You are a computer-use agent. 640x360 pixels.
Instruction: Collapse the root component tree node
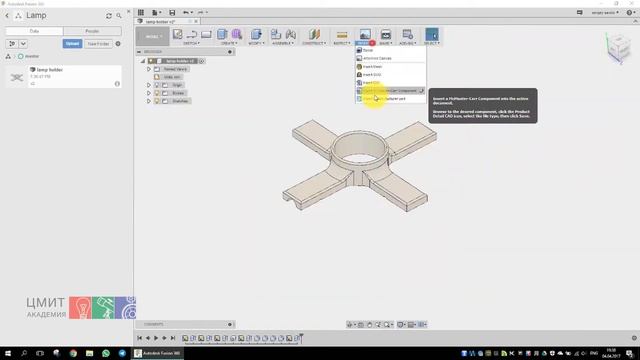[143, 61]
